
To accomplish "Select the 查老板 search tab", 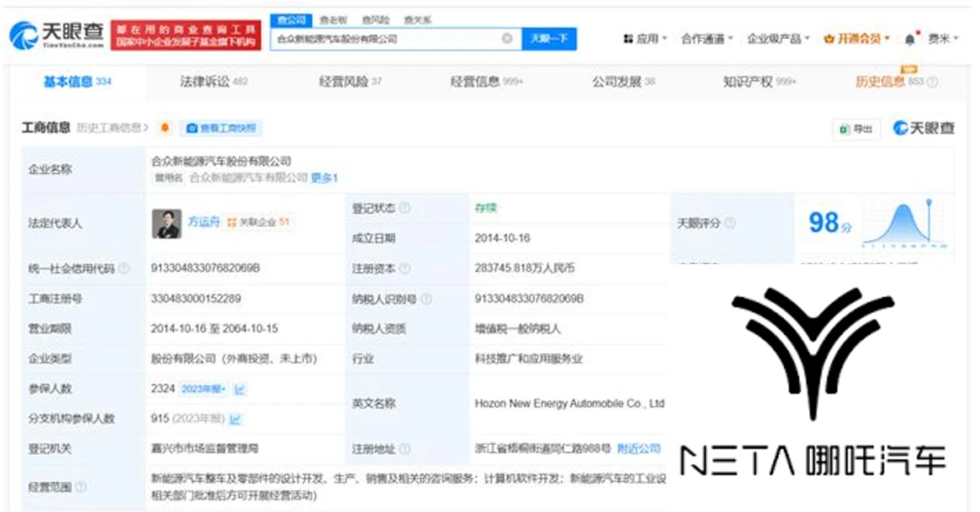I will tap(332, 19).
